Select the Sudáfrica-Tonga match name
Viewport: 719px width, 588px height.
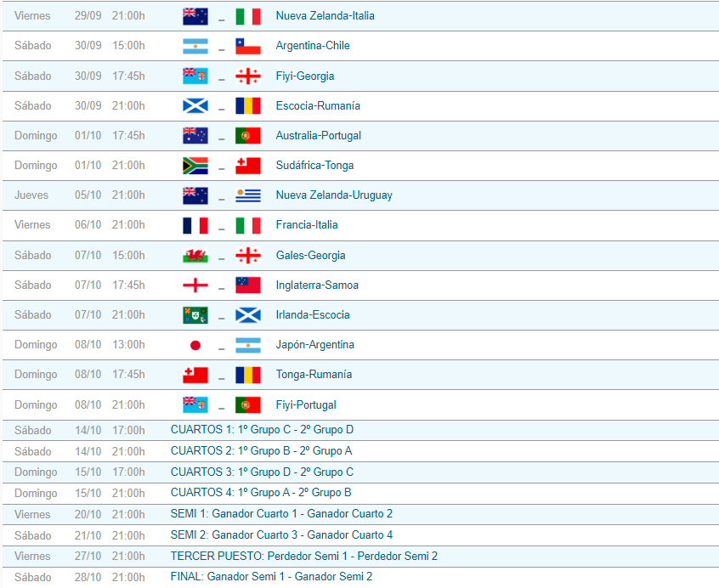pos(314,166)
